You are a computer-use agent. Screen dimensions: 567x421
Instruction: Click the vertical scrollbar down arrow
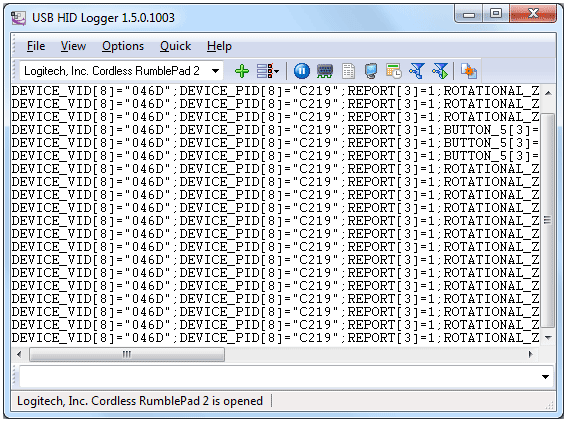548,337
